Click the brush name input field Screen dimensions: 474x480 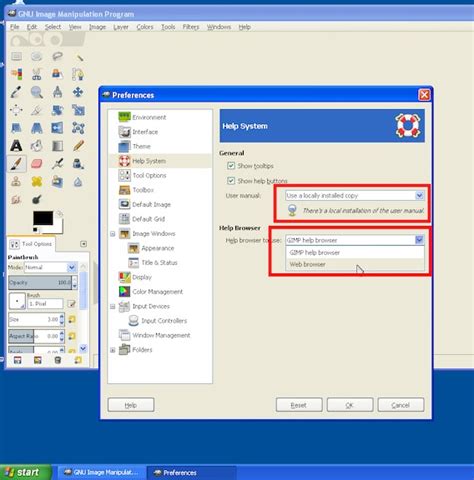pyautogui.click(x=46, y=304)
